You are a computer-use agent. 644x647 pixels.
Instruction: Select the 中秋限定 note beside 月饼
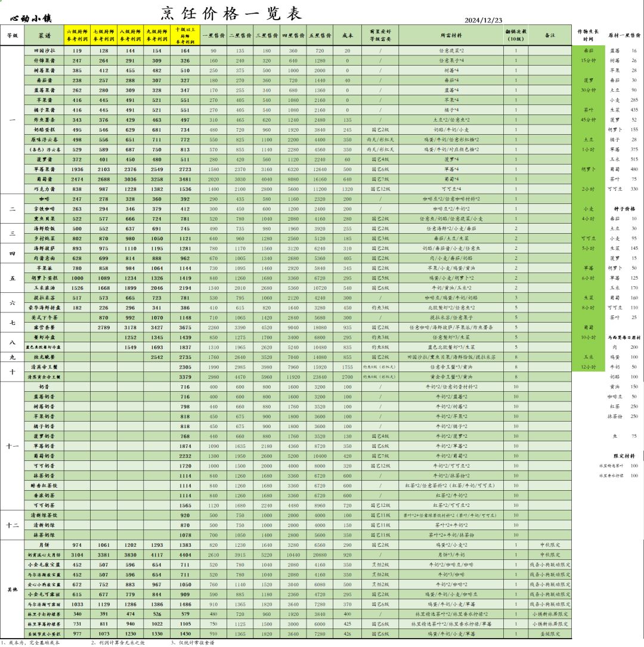tap(550, 545)
